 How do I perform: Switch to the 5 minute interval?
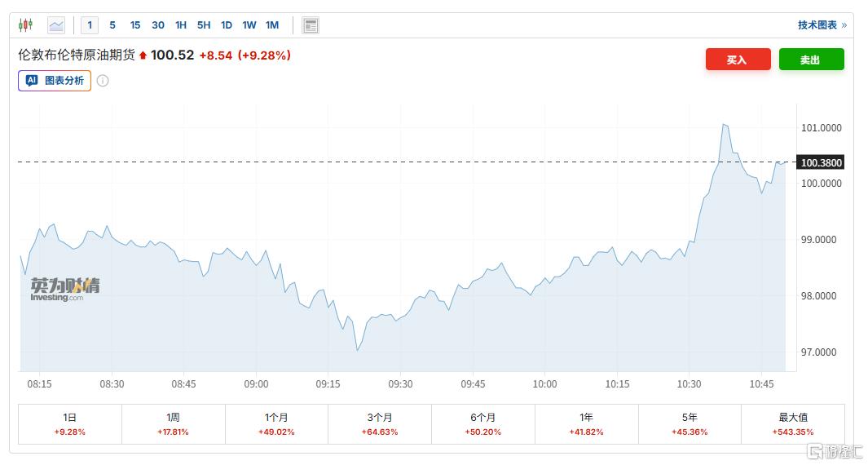(x=112, y=25)
